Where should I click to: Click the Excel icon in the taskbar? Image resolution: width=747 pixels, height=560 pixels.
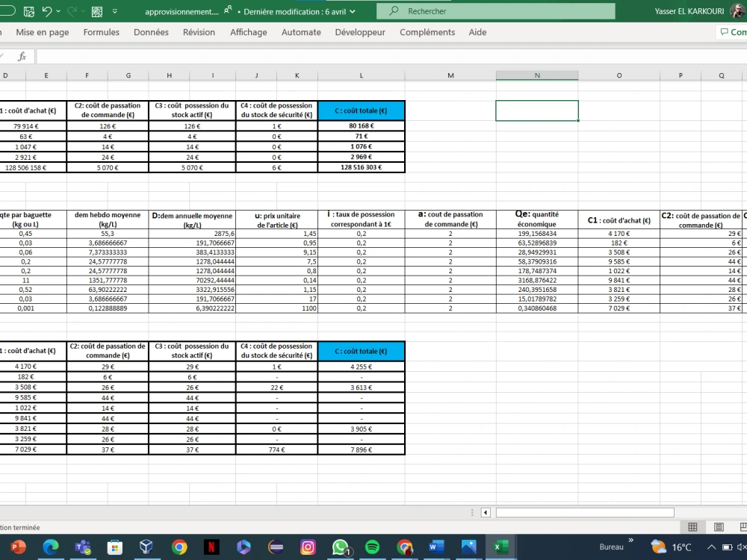click(x=500, y=547)
